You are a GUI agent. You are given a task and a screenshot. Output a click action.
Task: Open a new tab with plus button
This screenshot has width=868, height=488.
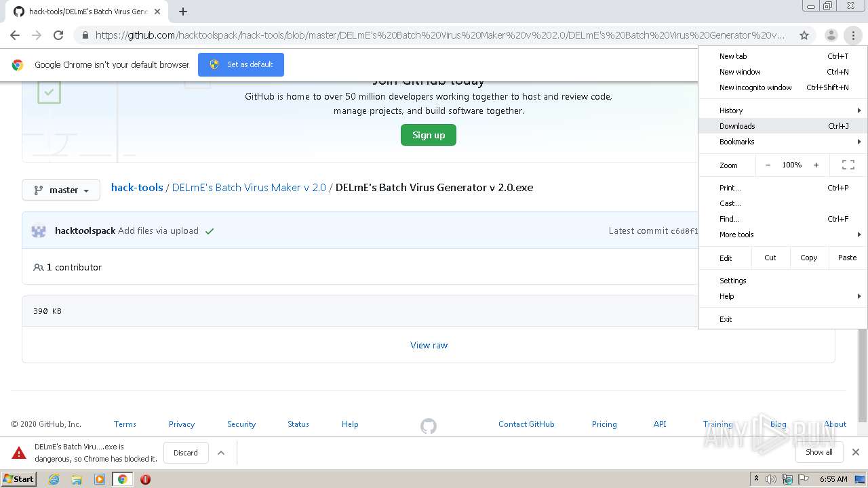click(183, 12)
